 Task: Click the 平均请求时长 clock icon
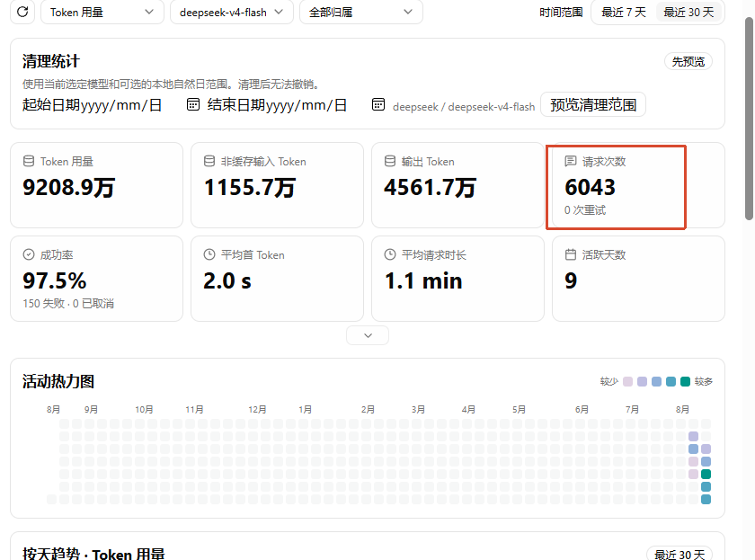pos(390,254)
